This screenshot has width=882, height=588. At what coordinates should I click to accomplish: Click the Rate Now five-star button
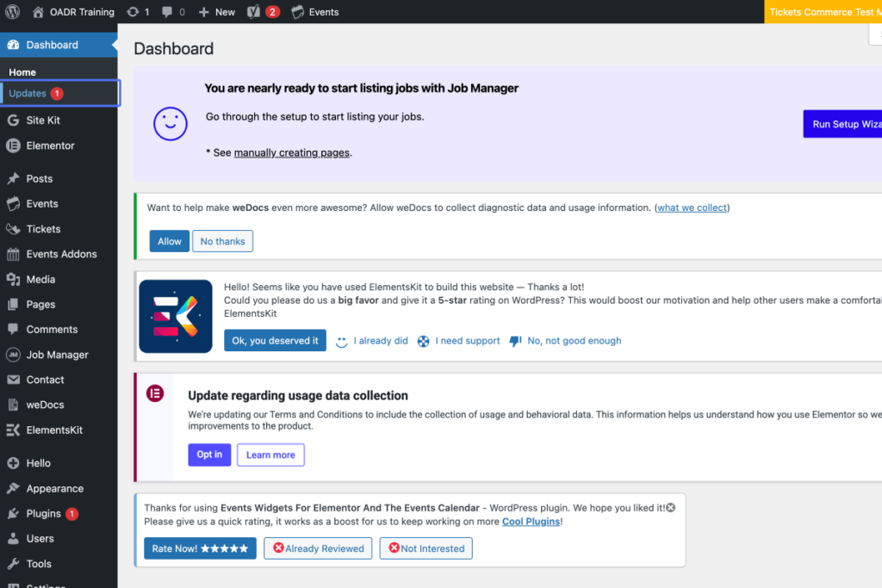200,548
